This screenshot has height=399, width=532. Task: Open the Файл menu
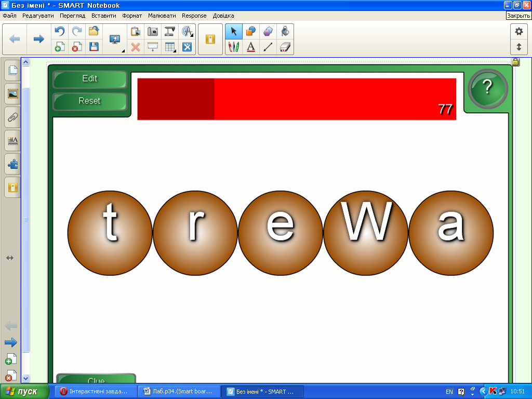pos(9,16)
